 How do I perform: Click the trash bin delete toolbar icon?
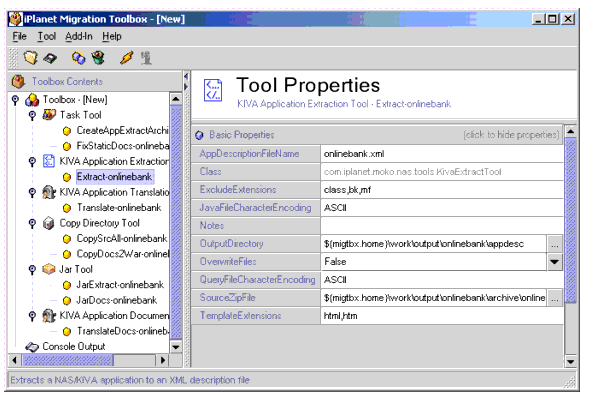pos(98,58)
